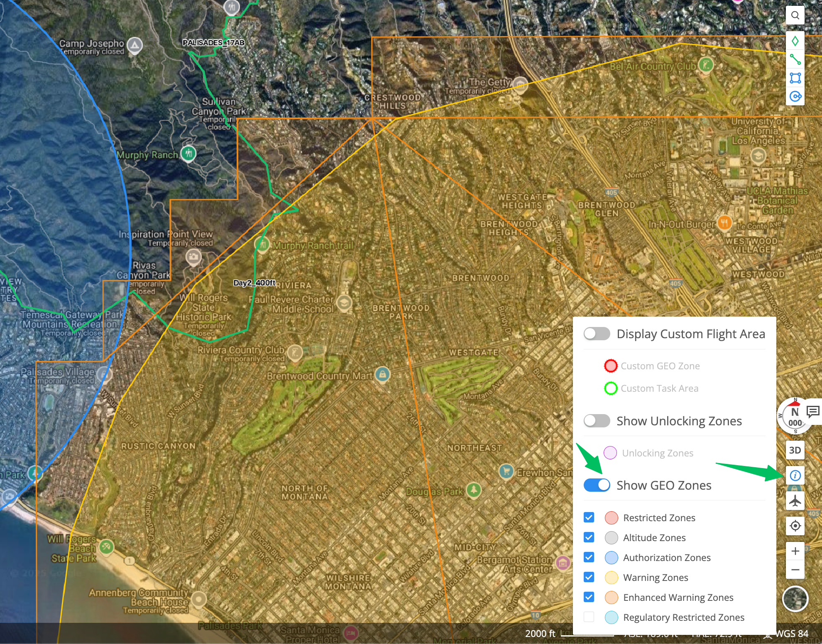The width and height of the screenshot is (822, 644).
Task: Turn off Show GEO Zones switch
Action: pyautogui.click(x=597, y=485)
